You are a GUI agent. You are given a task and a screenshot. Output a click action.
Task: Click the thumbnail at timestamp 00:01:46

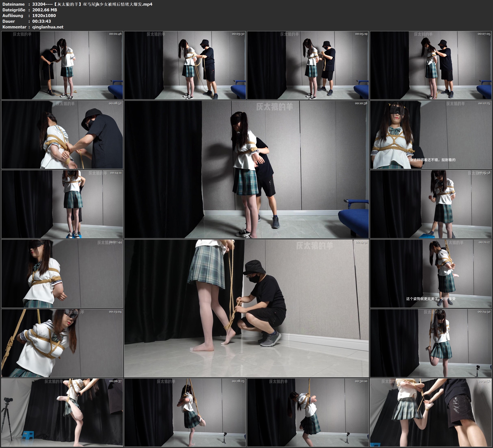pyautogui.click(x=62, y=65)
